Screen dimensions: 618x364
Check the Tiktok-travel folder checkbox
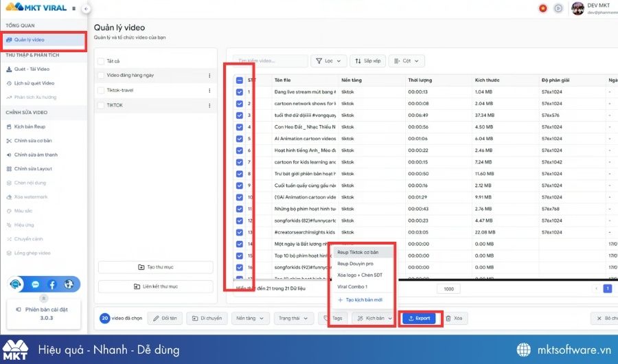(101, 90)
